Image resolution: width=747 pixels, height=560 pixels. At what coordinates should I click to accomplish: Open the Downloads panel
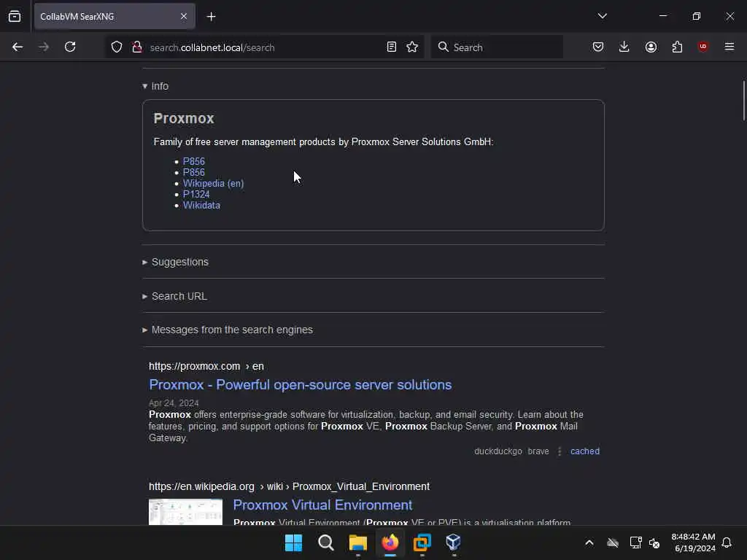(x=624, y=47)
